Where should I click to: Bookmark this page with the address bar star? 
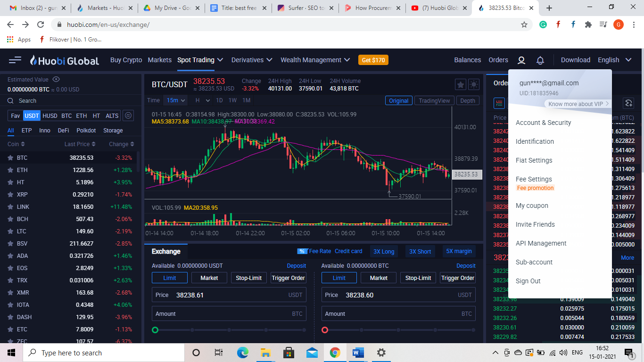coord(524,25)
